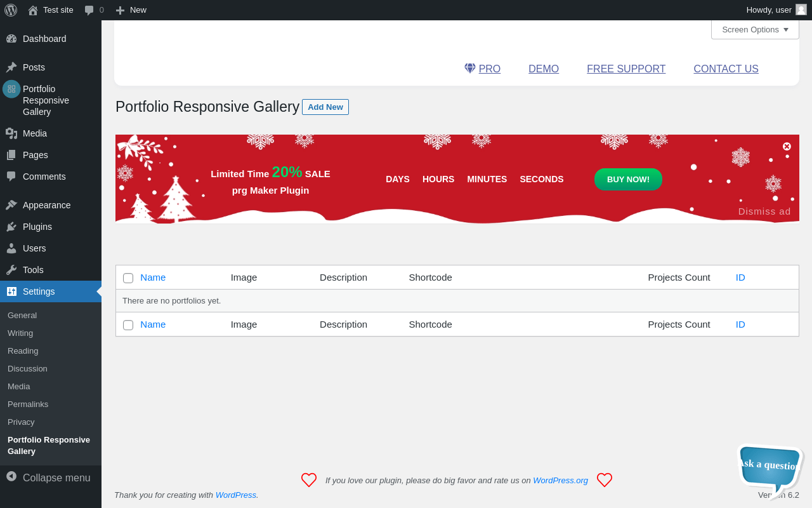Open WordPress.org rating link
This screenshot has width=812, height=508.
560,480
